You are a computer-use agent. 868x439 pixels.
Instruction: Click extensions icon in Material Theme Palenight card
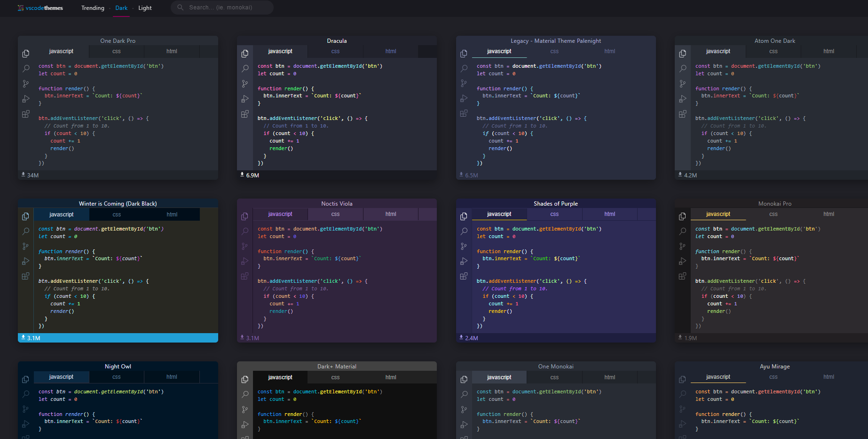464,113
